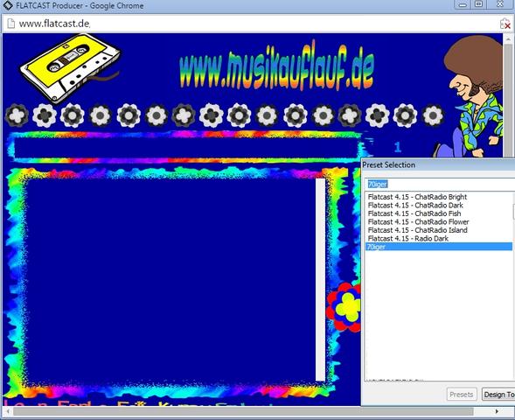Select the 70iger preset row
The height and width of the screenshot is (420, 515).
tap(439, 247)
